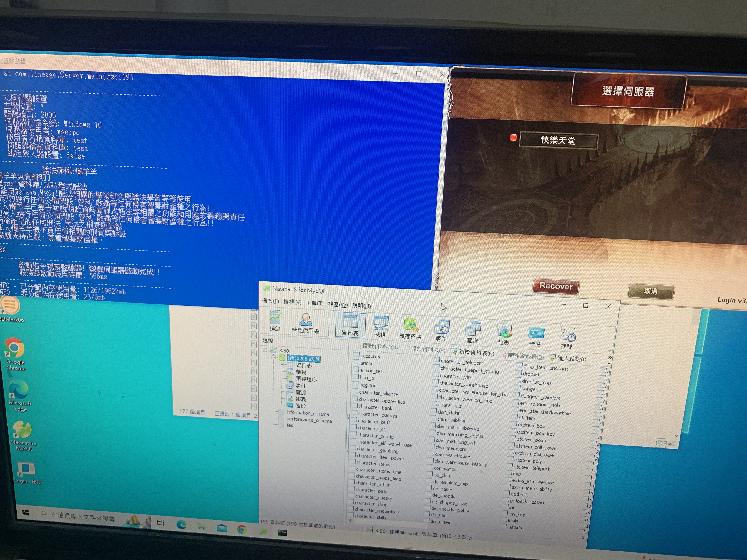Select the dungeon table
The height and width of the screenshot is (560, 747).
(x=531, y=389)
